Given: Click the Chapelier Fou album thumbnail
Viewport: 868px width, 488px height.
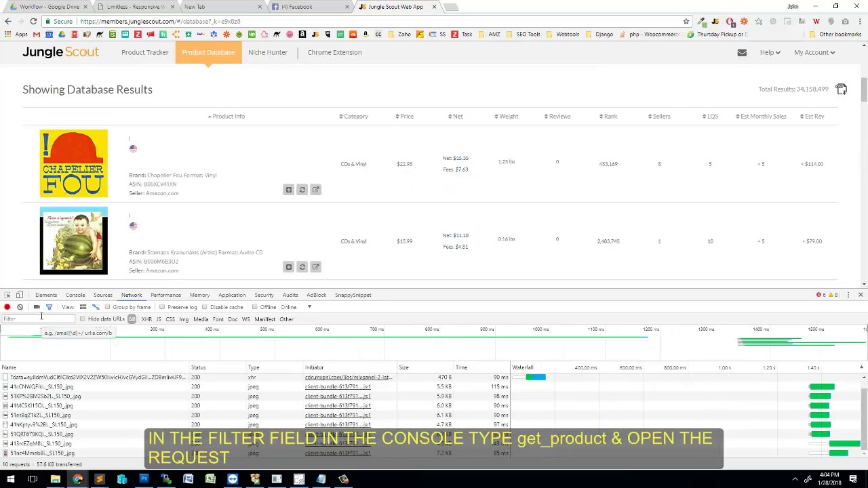Looking at the screenshot, I should 74,163.
